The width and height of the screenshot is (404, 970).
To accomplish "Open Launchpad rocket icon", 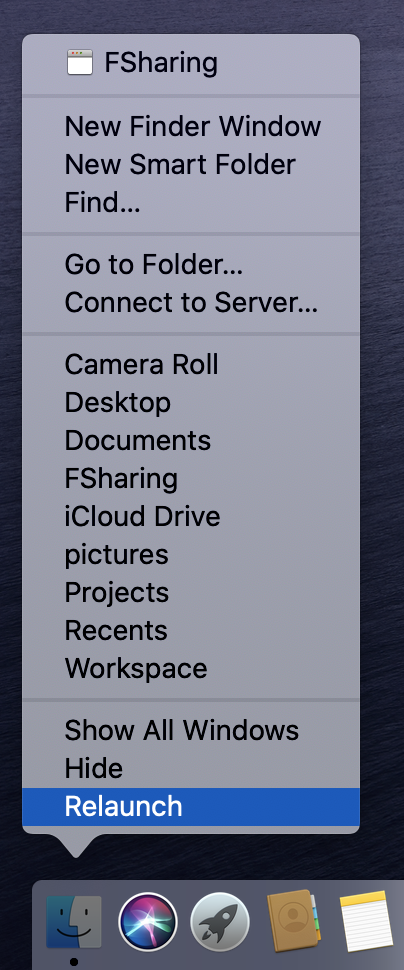I will tap(220, 922).
